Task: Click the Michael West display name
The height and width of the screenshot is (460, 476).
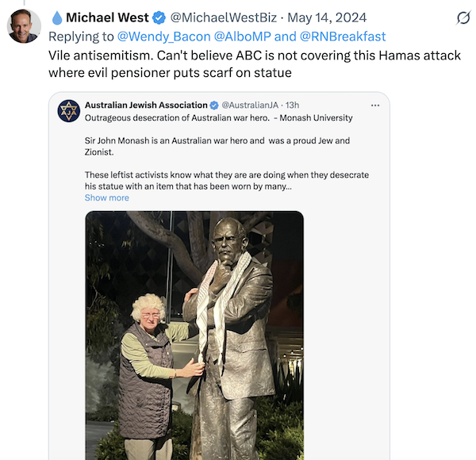Action: 107,17
